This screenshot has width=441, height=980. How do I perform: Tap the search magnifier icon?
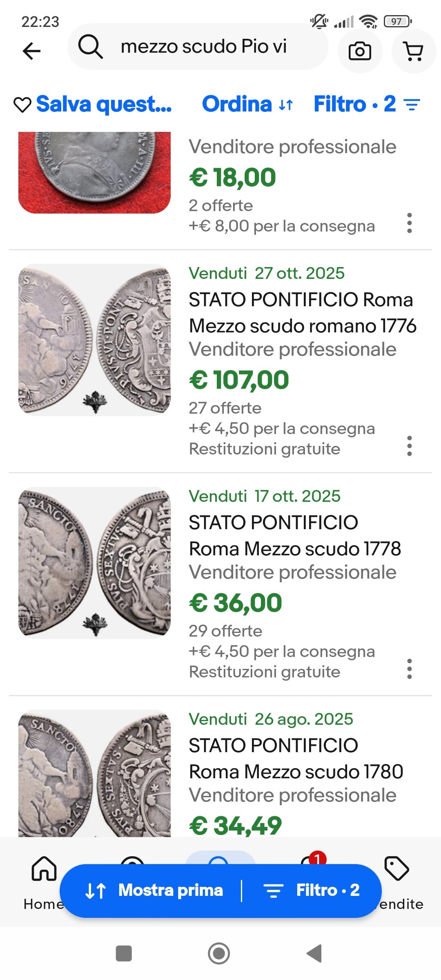(x=90, y=47)
